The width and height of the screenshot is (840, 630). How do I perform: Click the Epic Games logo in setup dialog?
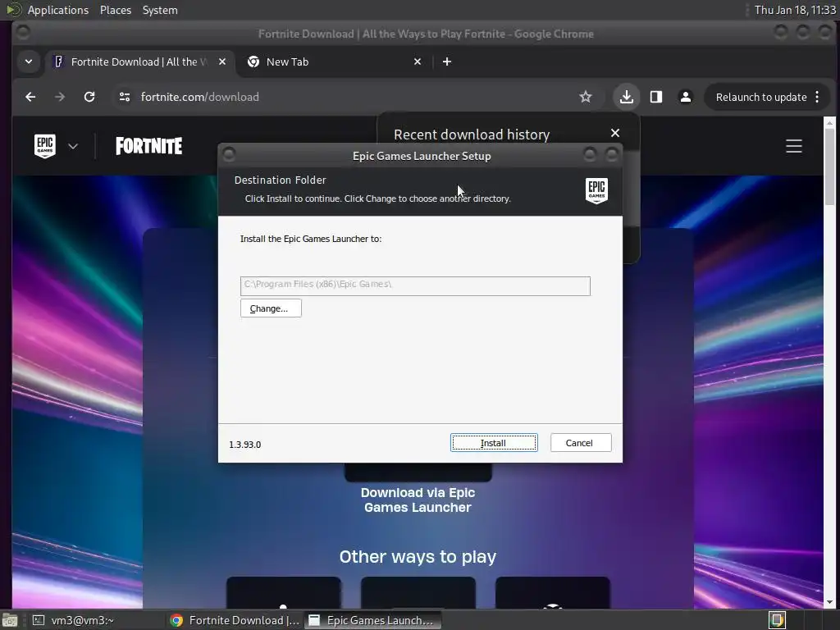(x=596, y=190)
